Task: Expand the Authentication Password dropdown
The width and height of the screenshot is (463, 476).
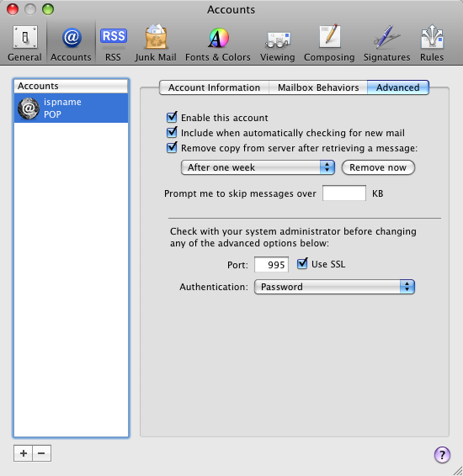Action: (334, 287)
